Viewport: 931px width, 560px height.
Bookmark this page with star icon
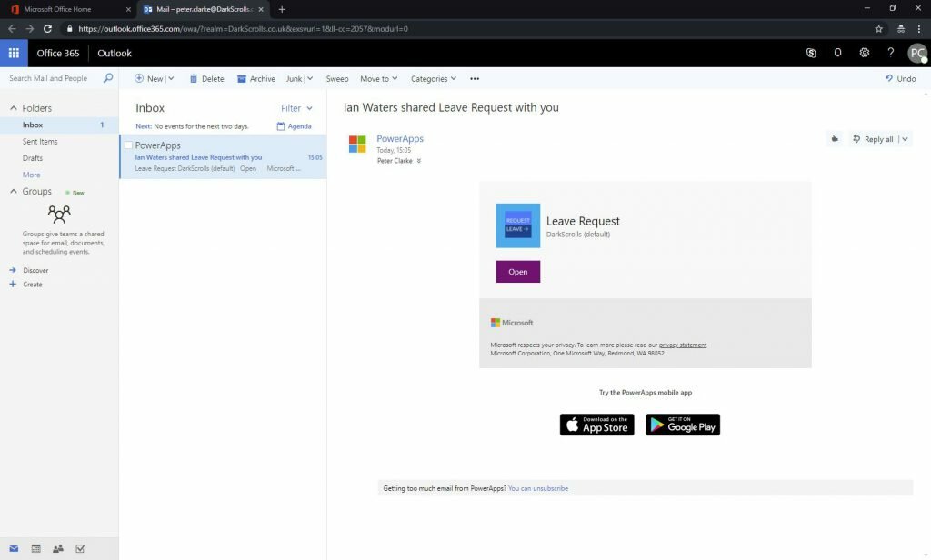coord(879,28)
